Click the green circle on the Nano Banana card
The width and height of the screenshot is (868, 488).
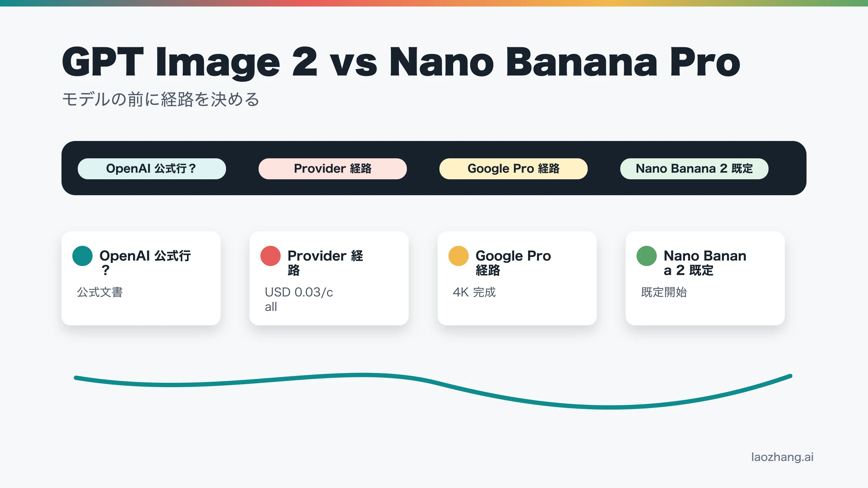pyautogui.click(x=647, y=256)
